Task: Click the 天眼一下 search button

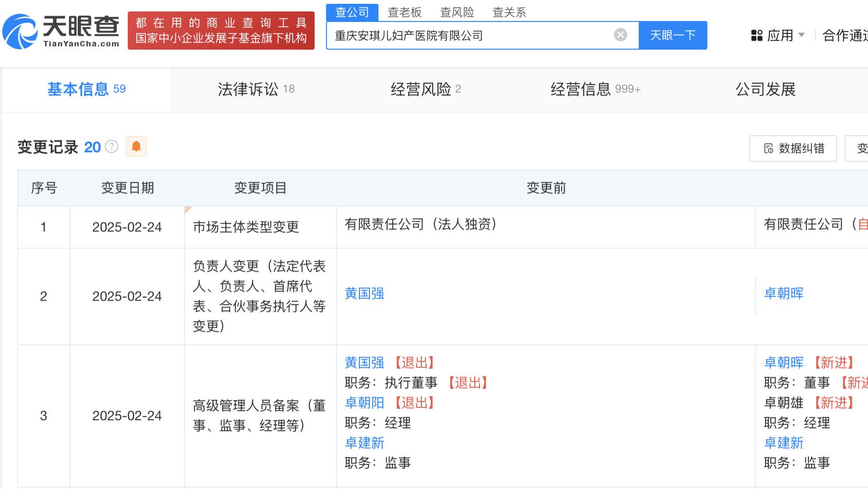Action: [673, 35]
